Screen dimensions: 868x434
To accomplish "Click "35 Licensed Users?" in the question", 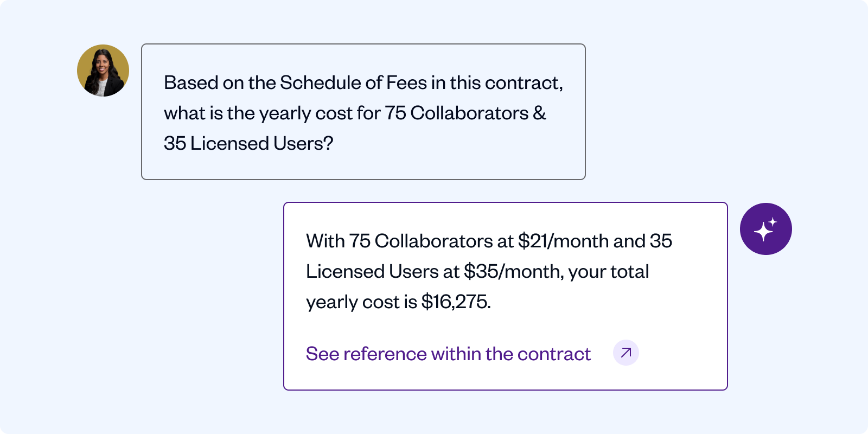I will [248, 143].
